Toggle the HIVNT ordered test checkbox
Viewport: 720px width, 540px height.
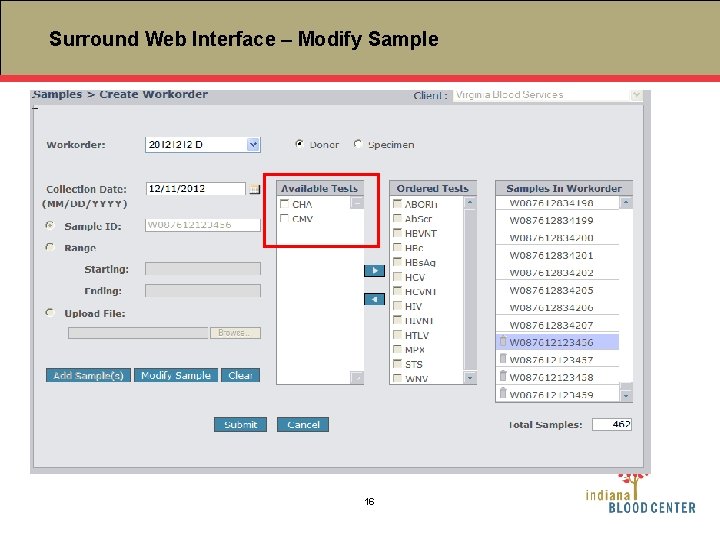(x=397, y=320)
